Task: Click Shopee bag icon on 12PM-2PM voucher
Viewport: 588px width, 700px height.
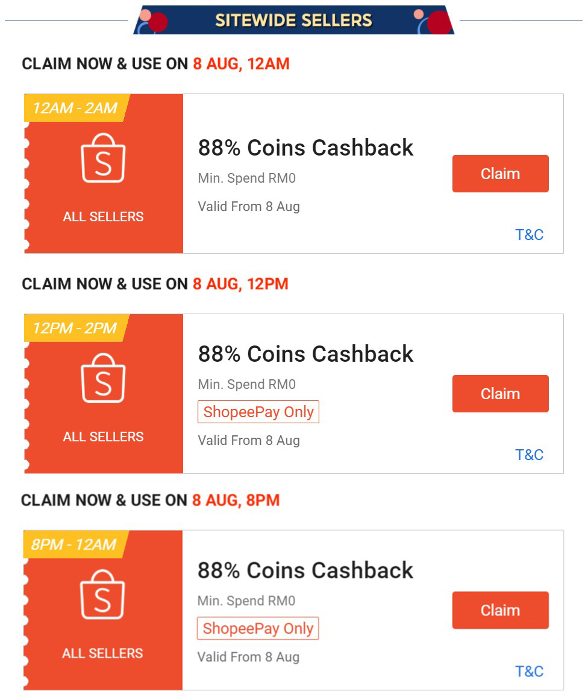Action: point(103,378)
